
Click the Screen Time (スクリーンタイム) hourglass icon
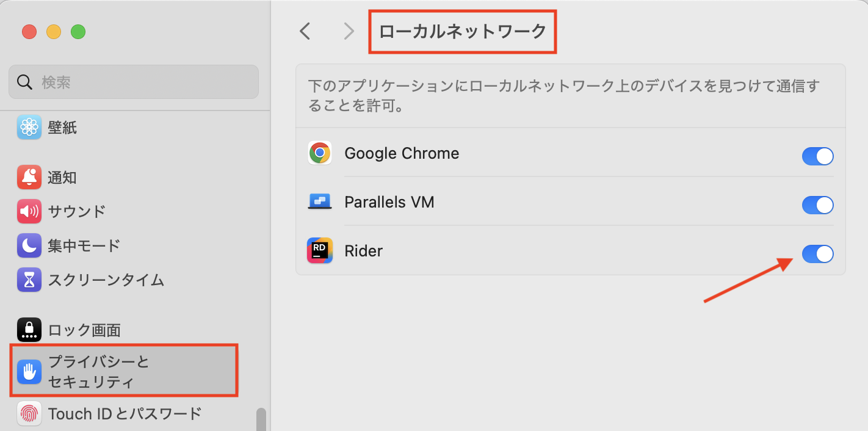pyautogui.click(x=29, y=280)
